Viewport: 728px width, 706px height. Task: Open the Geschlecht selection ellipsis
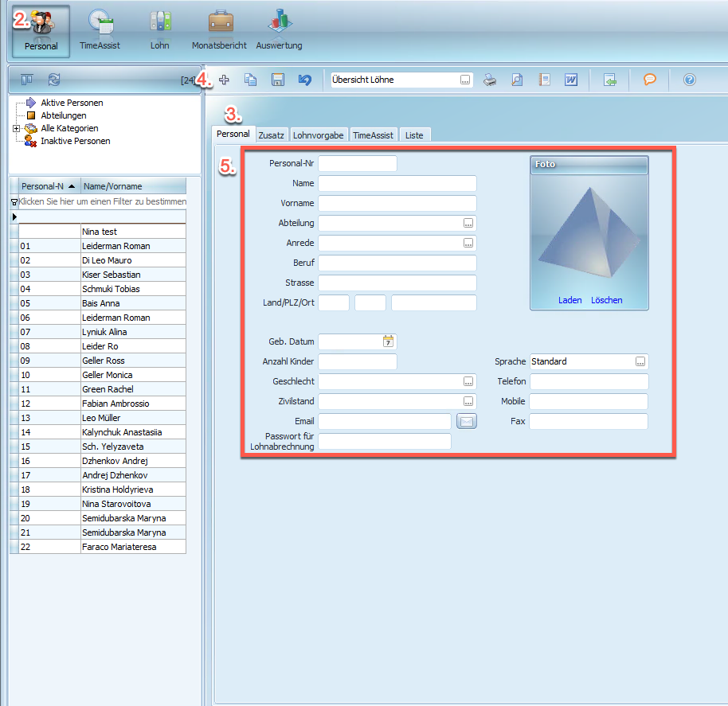tap(468, 381)
